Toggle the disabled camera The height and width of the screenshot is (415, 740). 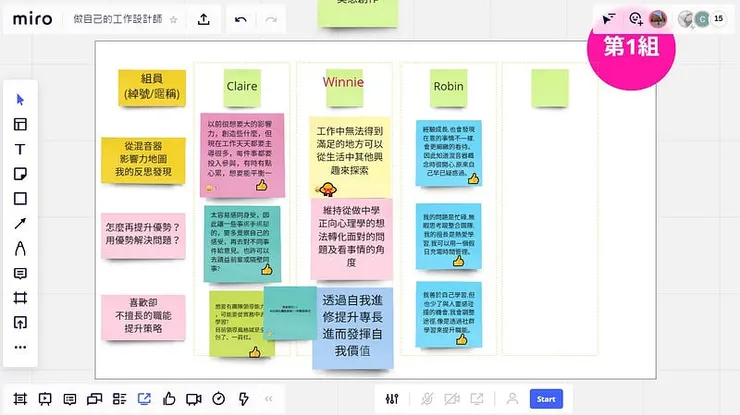[x=452, y=399]
